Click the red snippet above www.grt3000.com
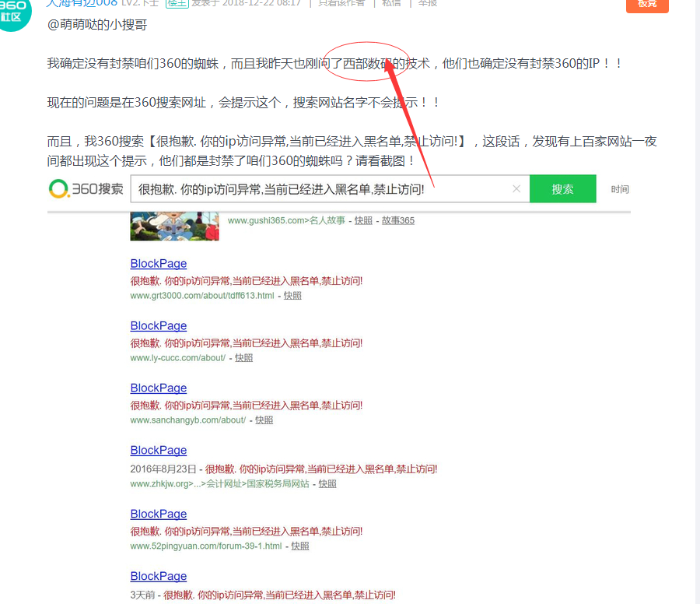700x604 pixels. tap(247, 281)
